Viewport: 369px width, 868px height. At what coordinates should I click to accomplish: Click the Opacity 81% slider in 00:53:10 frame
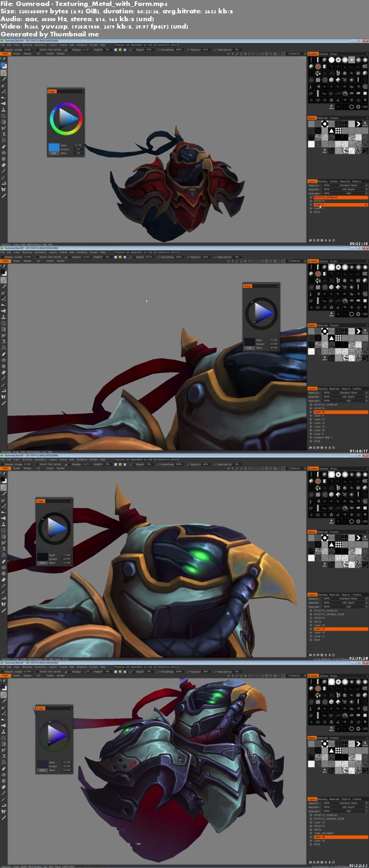(x=198, y=49)
